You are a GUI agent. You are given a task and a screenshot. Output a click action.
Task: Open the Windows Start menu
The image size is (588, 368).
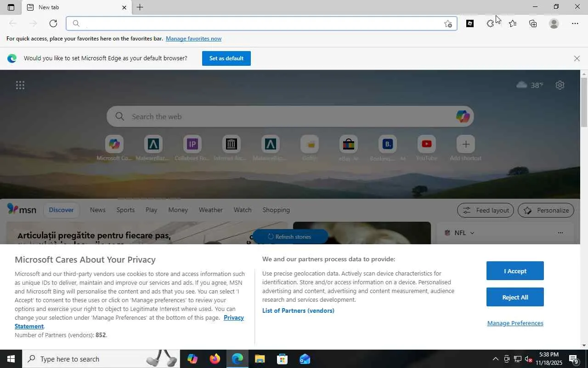coord(11,359)
